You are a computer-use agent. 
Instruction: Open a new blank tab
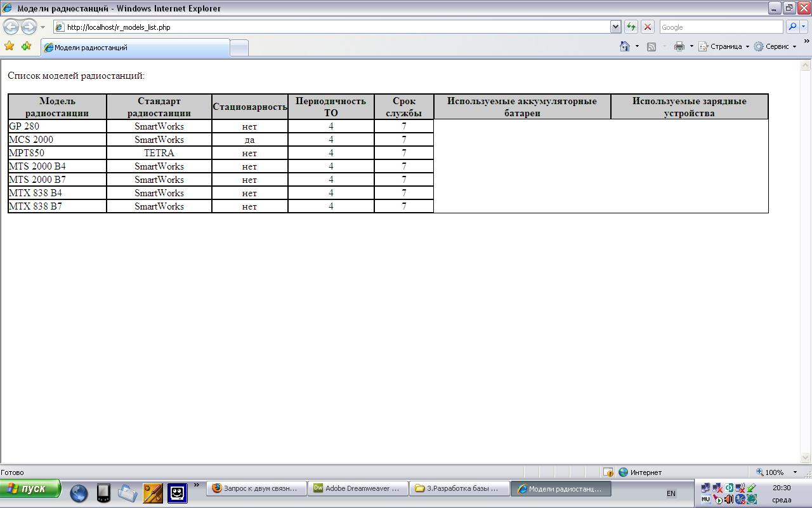(239, 48)
